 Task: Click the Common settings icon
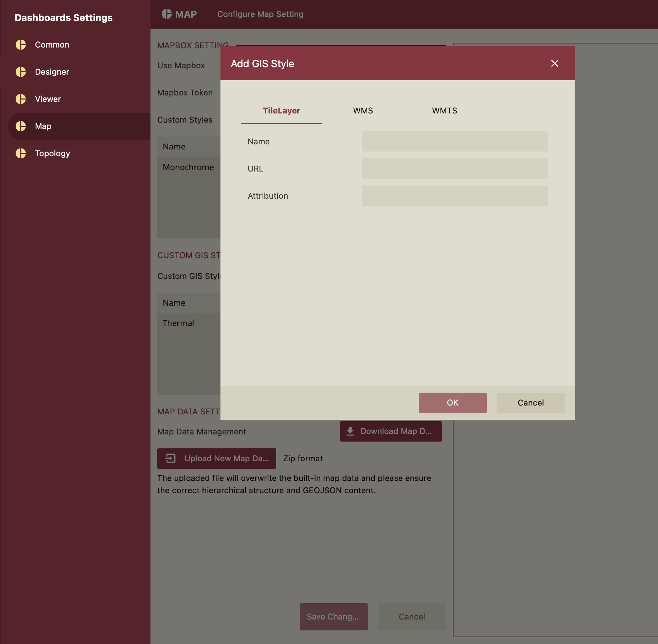[x=21, y=44]
